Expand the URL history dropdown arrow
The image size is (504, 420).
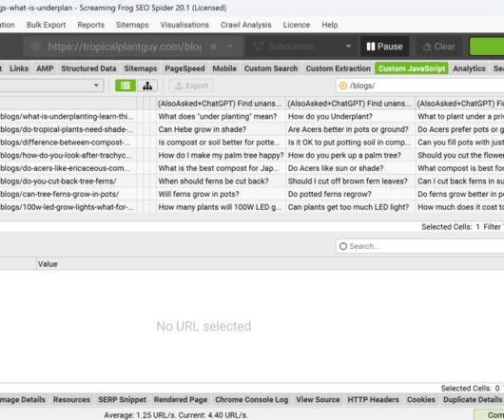tap(230, 47)
